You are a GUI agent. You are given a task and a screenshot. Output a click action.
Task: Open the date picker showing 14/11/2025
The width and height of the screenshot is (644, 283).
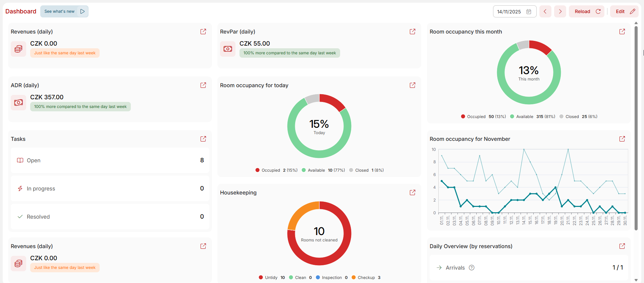pos(514,11)
